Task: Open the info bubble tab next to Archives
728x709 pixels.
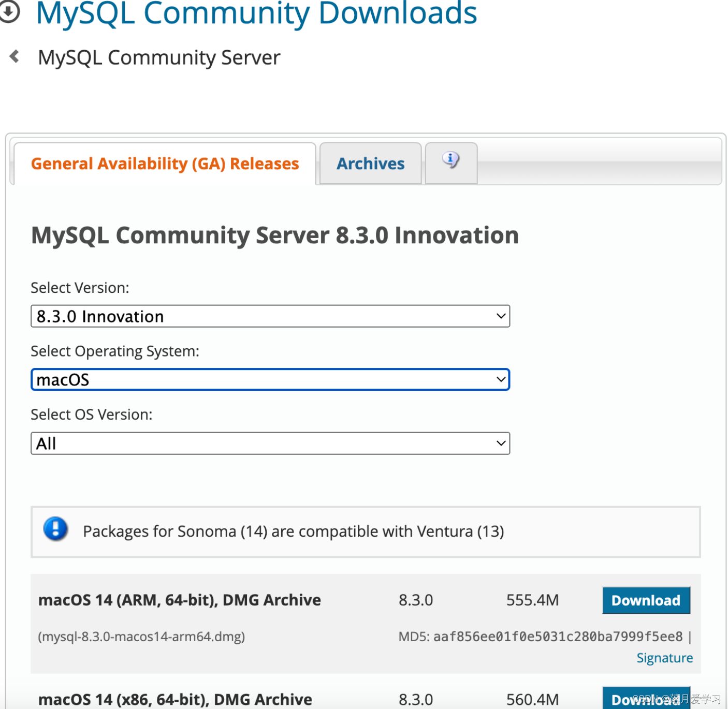Action: pos(450,162)
